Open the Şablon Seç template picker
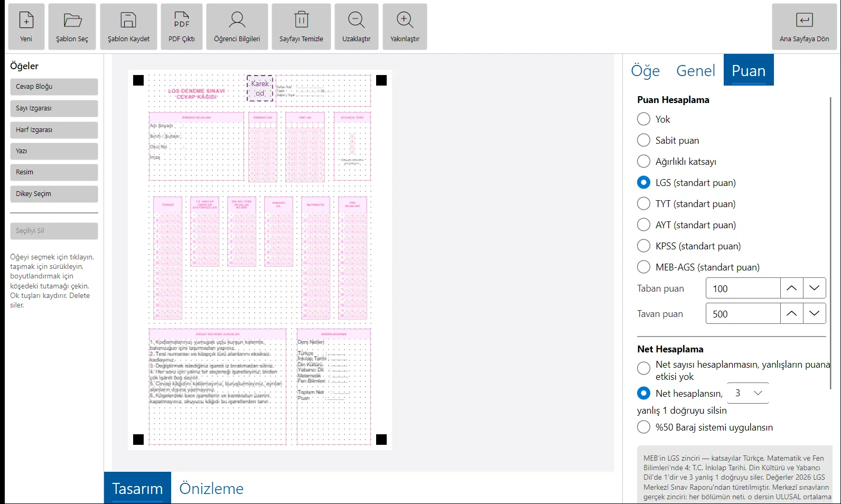841x504 pixels. [x=72, y=27]
